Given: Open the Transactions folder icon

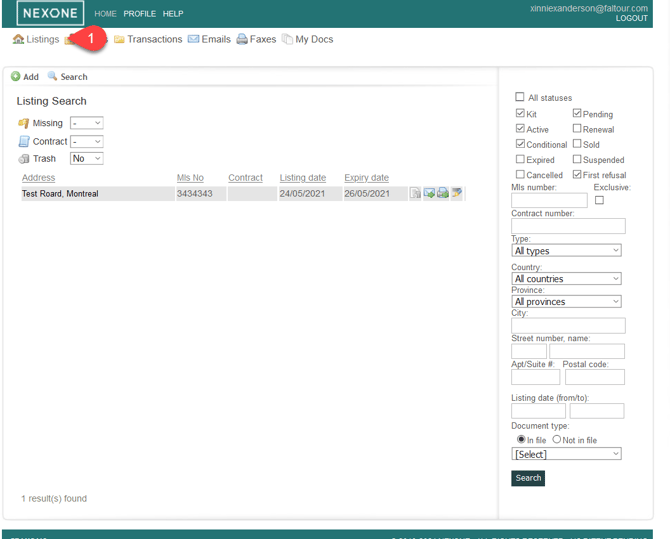Looking at the screenshot, I should coord(119,39).
